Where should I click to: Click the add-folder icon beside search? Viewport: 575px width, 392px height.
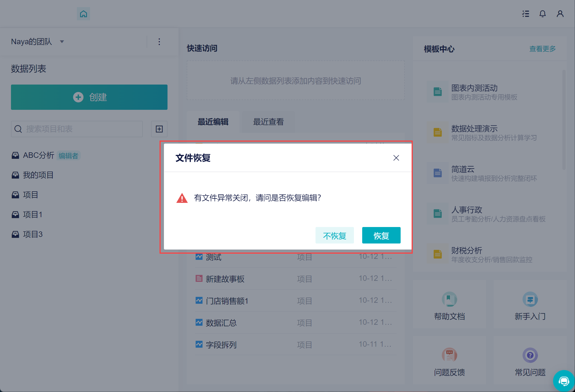click(159, 129)
